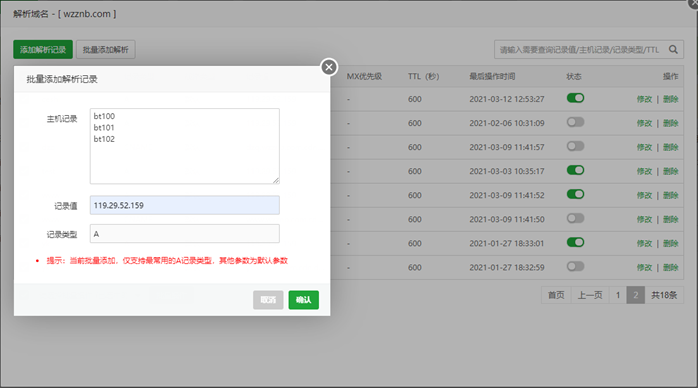Click 修改 for 2021-01-27 18:33:01 row
Screen dimensions: 698x388
pos(644,243)
